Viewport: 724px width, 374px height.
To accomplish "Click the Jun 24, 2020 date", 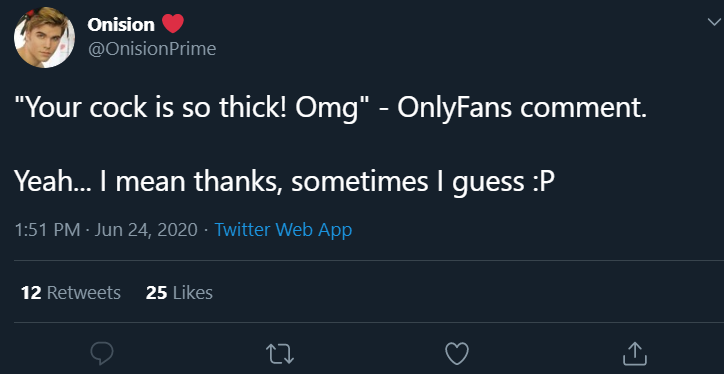I will [146, 229].
